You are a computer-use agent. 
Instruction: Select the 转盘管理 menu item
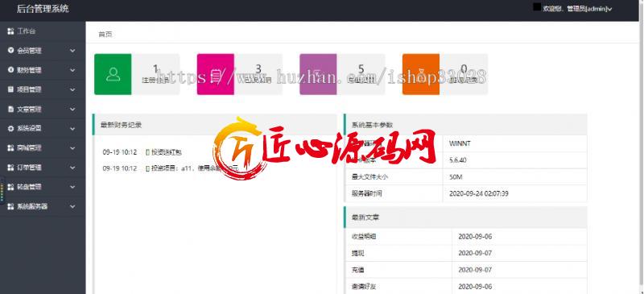pyautogui.click(x=43, y=187)
